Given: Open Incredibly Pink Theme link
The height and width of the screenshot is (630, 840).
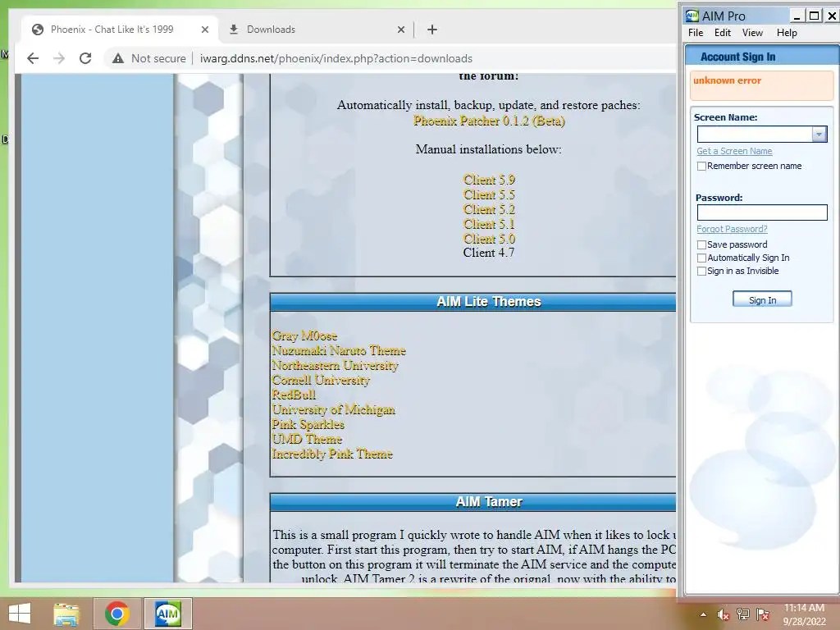Looking at the screenshot, I should tap(331, 454).
